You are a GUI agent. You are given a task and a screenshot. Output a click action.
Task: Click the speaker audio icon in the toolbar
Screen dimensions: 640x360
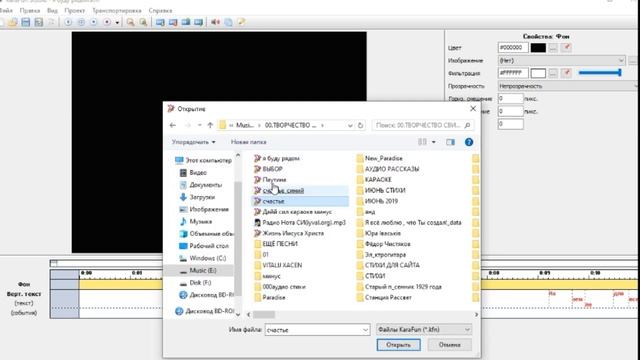click(x=215, y=22)
